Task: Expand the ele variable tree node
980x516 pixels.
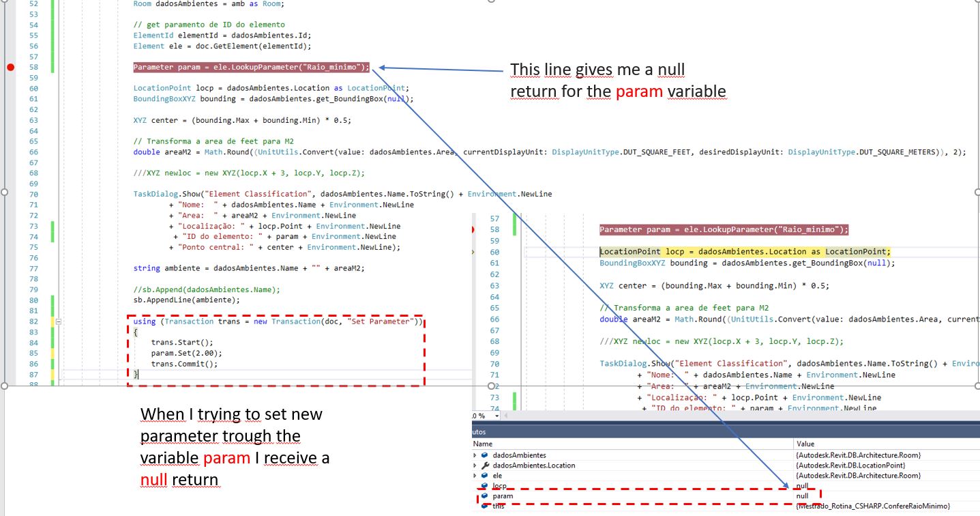Action: click(x=474, y=475)
